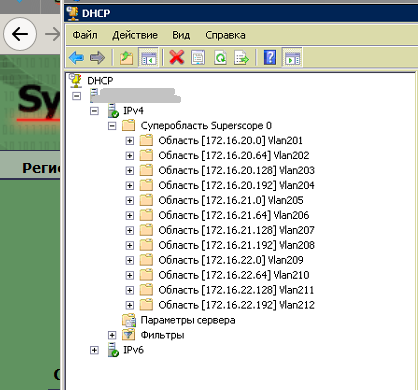418x390 pixels.
Task: Expand scope 172.16.20.0 Vlan201
Action: pos(130,141)
